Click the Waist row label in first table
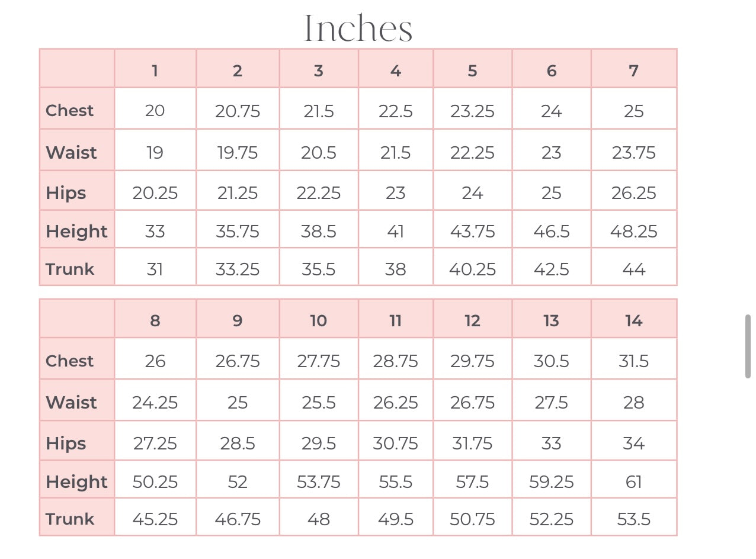This screenshot has width=756, height=559. pos(71,152)
